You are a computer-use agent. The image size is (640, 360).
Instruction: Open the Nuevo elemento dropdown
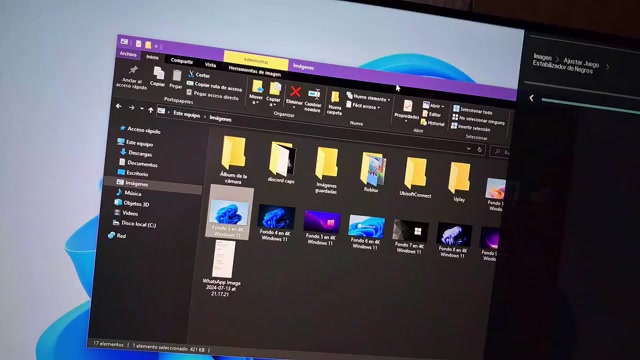click(369, 97)
